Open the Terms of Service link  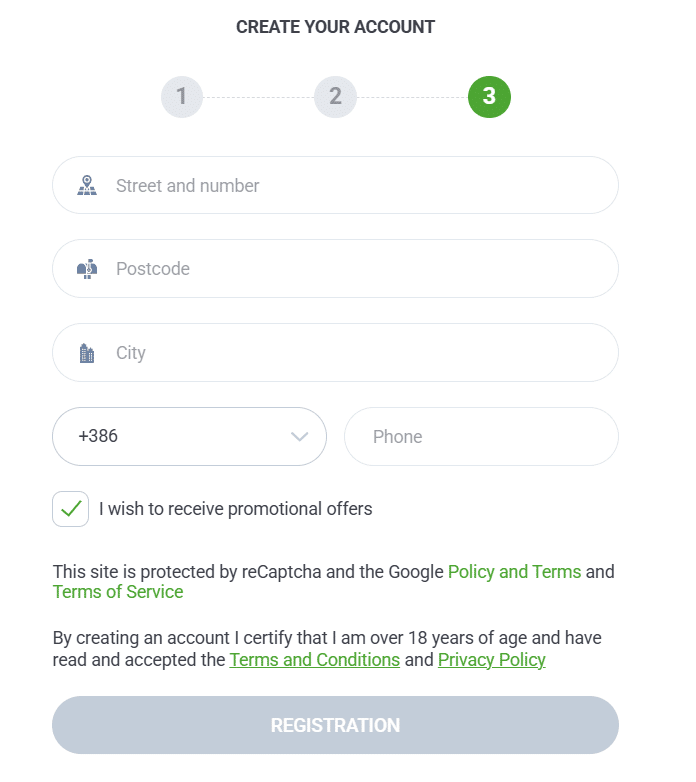[x=118, y=591]
